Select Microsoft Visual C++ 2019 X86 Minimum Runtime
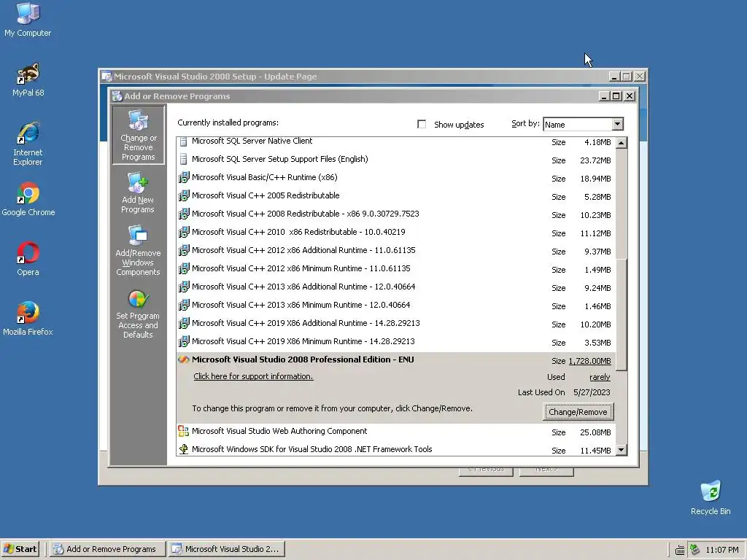 click(x=303, y=341)
